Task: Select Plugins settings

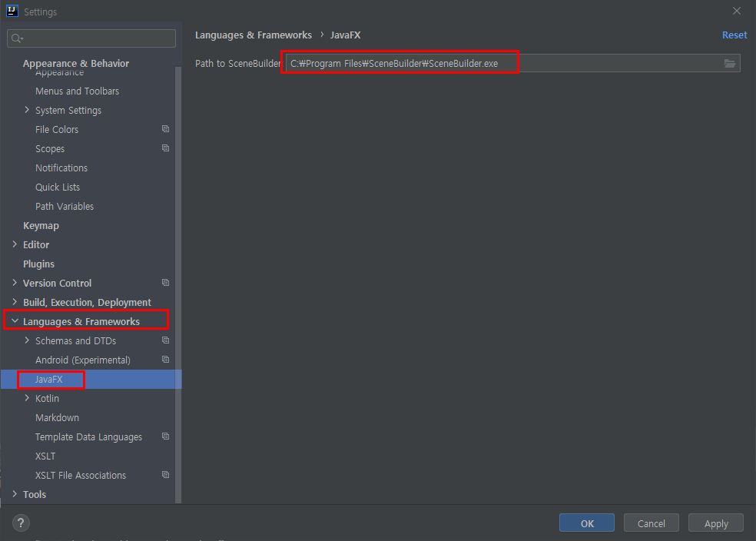Action: point(38,264)
